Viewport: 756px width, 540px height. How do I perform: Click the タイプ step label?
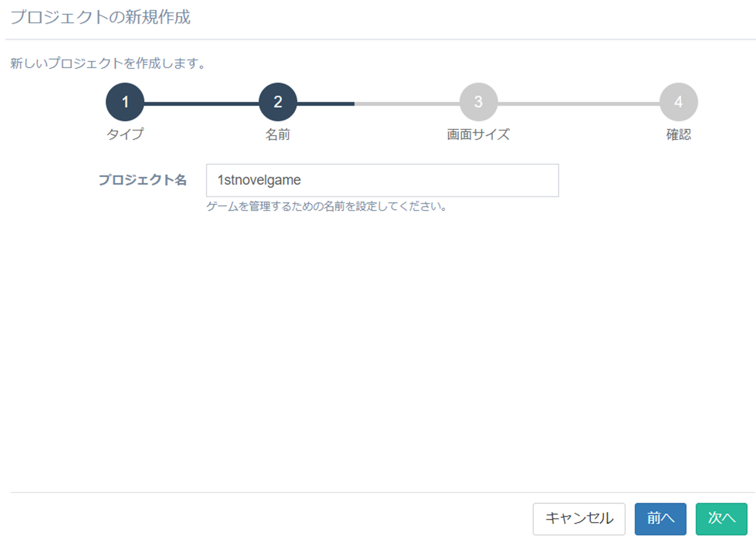124,134
